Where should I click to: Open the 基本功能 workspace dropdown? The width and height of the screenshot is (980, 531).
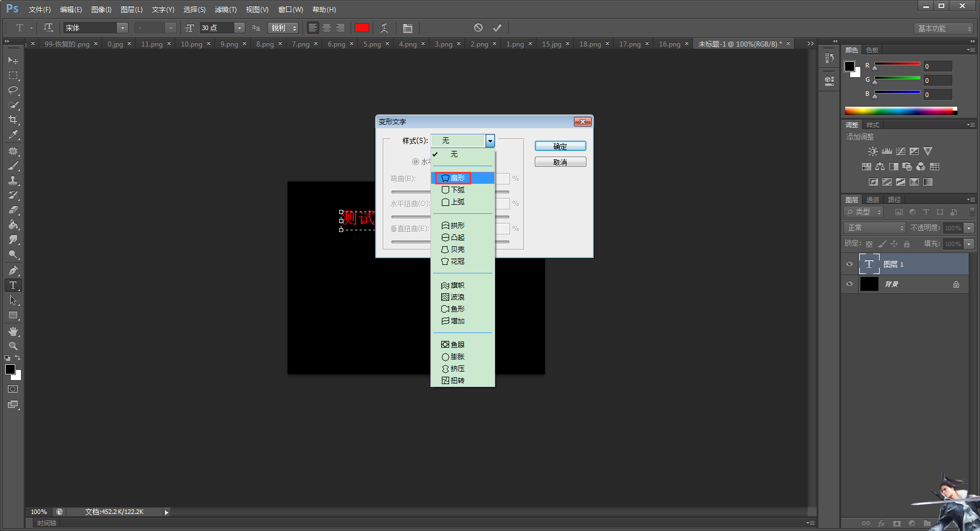point(944,28)
